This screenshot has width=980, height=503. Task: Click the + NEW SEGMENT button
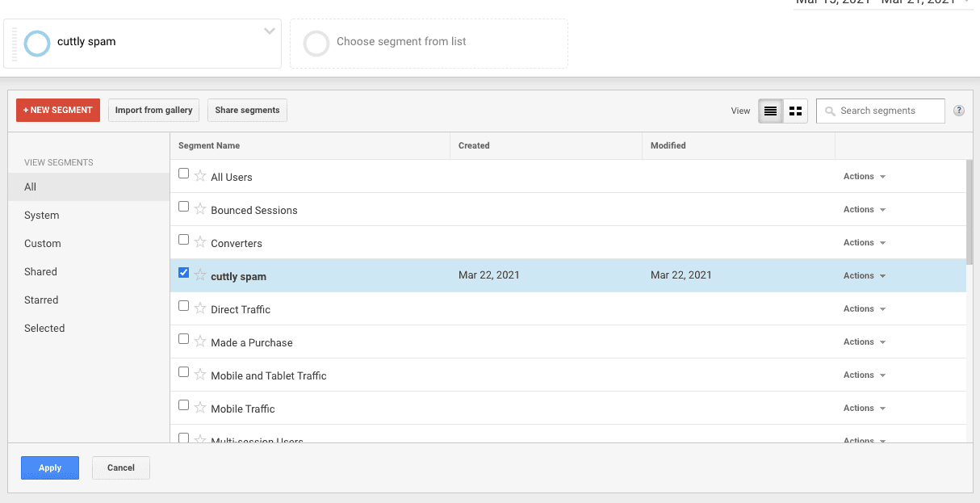click(x=58, y=110)
